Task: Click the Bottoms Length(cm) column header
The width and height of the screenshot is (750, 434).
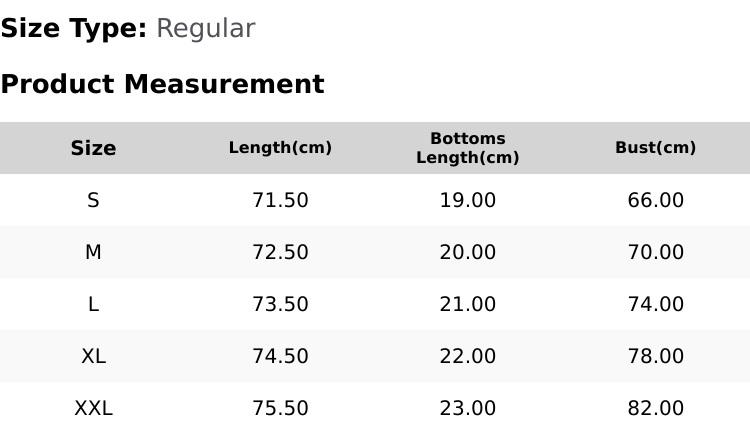Action: (x=468, y=148)
